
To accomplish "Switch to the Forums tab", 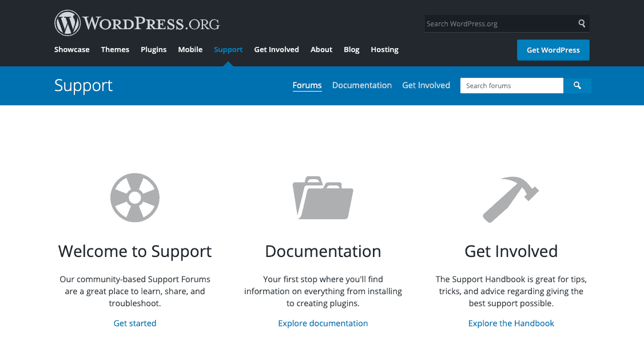I will pos(307,85).
